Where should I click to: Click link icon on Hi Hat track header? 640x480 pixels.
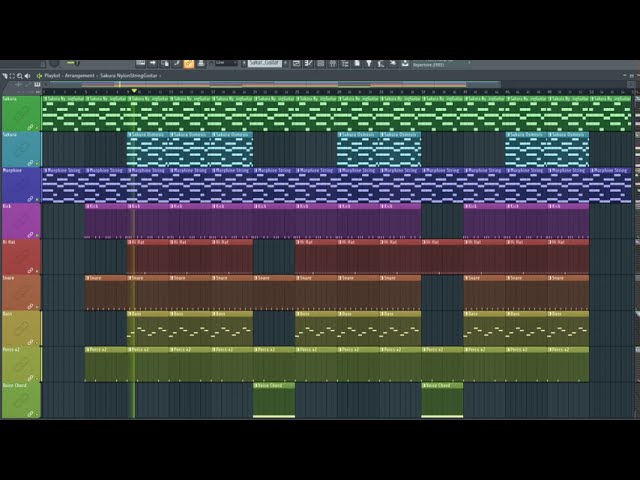[x=30, y=270]
